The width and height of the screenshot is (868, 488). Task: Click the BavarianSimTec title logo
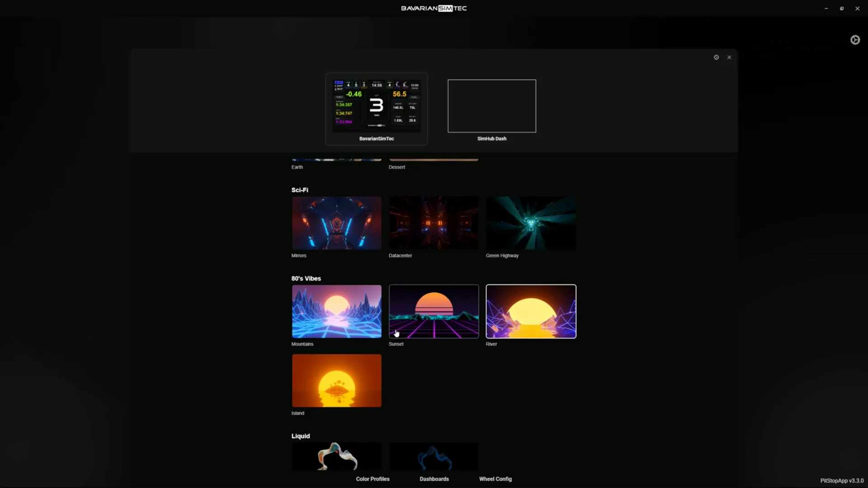[x=434, y=8]
